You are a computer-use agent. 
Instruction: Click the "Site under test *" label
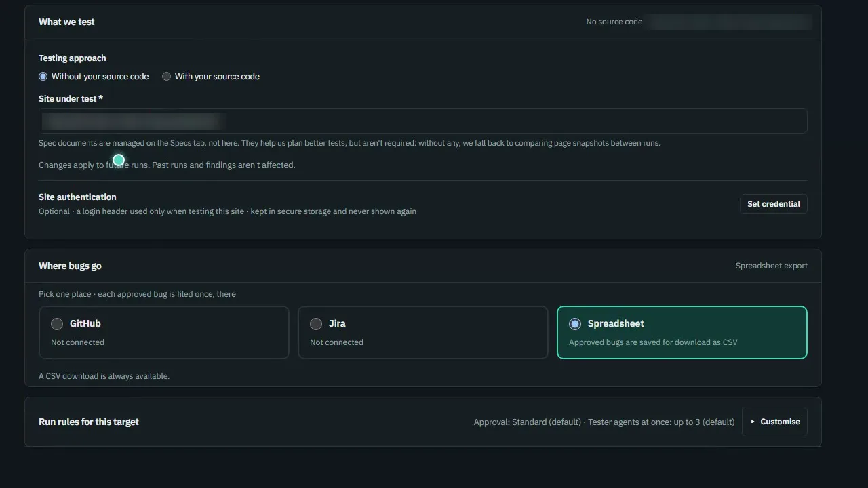point(71,99)
